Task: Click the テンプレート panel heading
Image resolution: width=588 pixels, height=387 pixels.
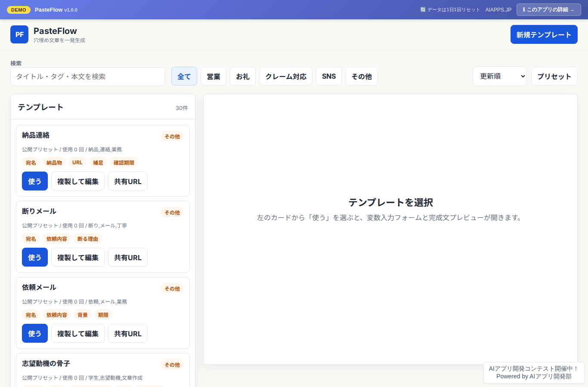Action: pos(40,107)
